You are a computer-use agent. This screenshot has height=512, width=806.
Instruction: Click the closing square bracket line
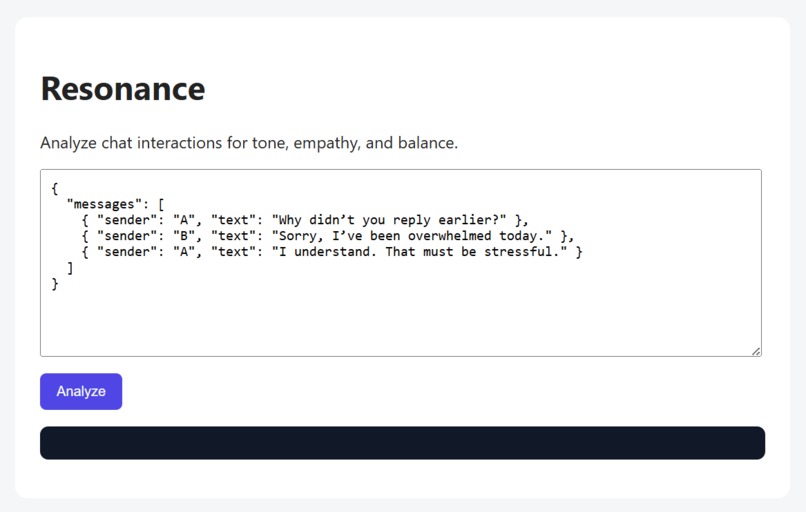click(70, 268)
